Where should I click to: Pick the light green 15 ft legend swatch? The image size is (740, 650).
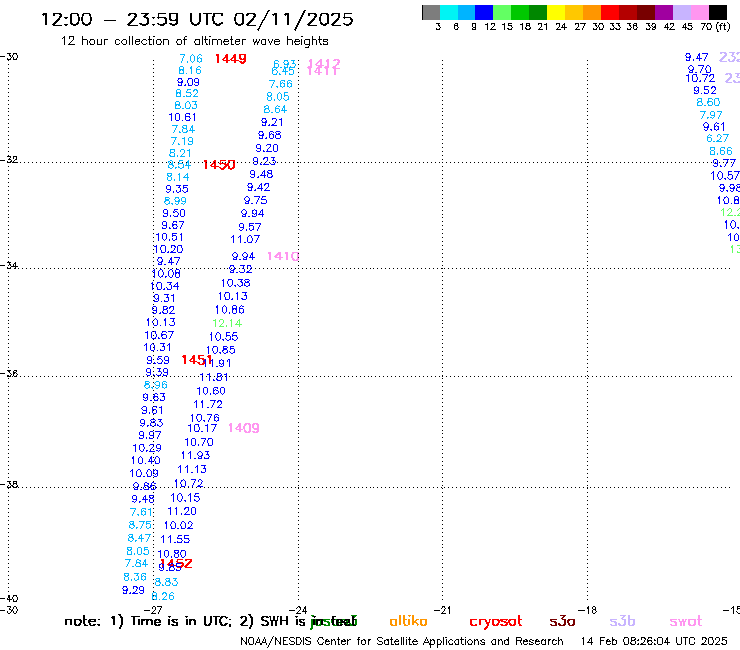pos(502,12)
